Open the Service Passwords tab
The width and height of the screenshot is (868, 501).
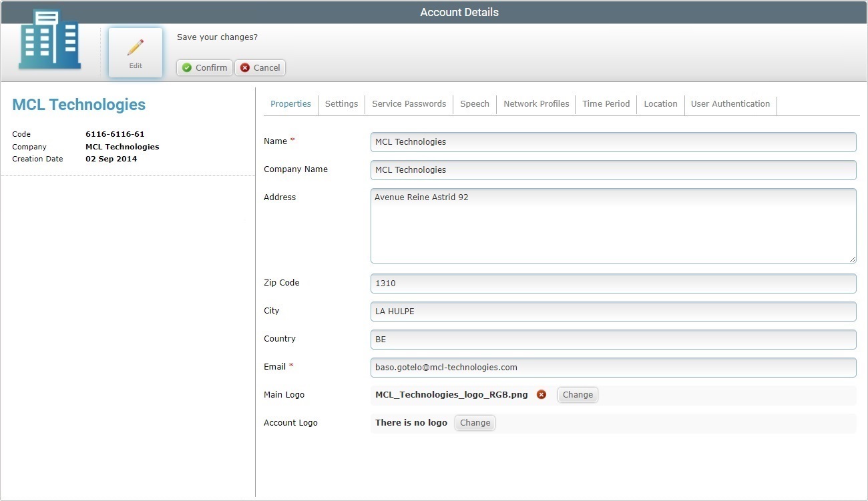(x=409, y=104)
